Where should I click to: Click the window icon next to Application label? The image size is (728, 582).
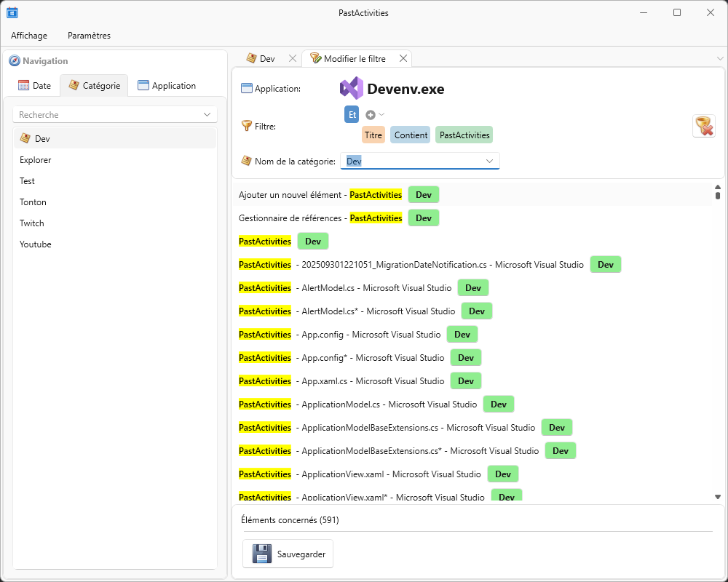pos(246,88)
